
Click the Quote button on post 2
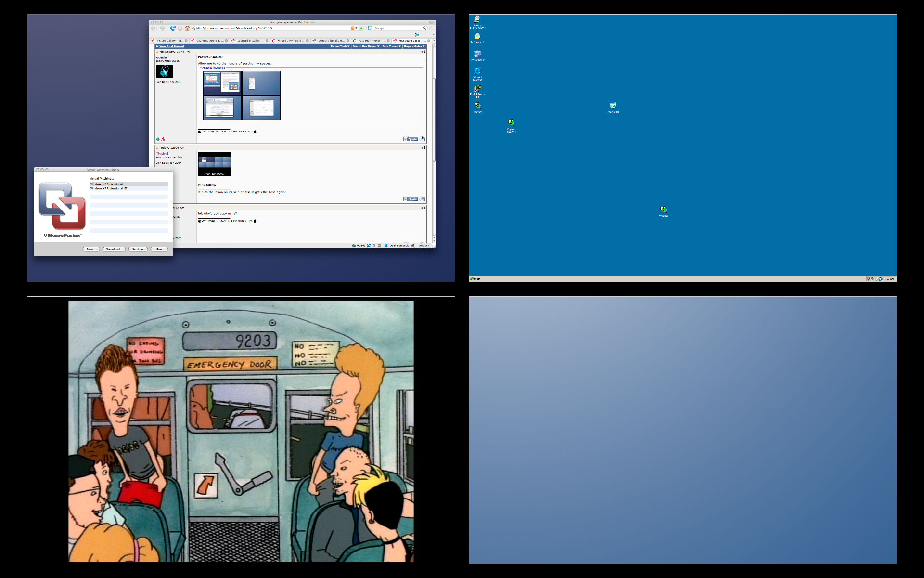(411, 199)
